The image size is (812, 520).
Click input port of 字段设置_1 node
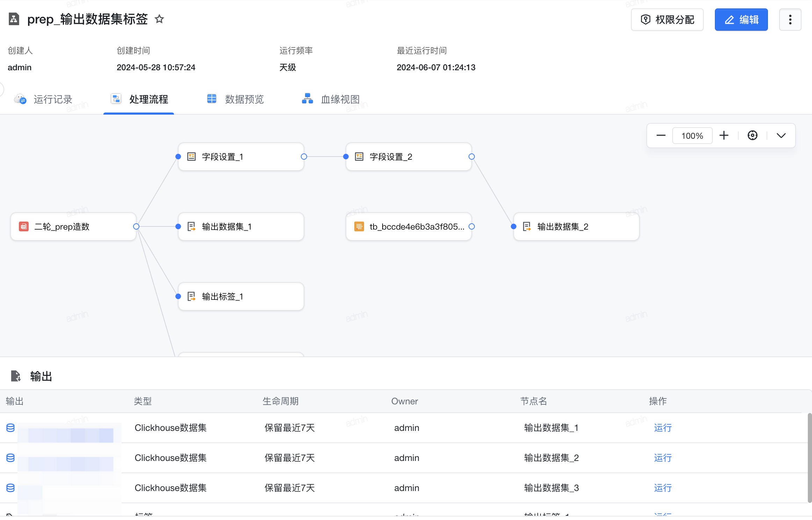point(178,157)
